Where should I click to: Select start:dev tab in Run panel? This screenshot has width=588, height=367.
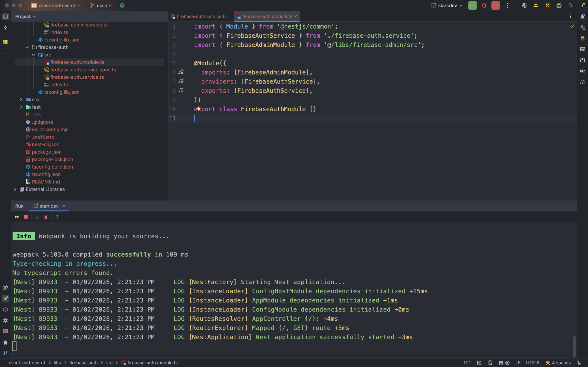[49, 206]
